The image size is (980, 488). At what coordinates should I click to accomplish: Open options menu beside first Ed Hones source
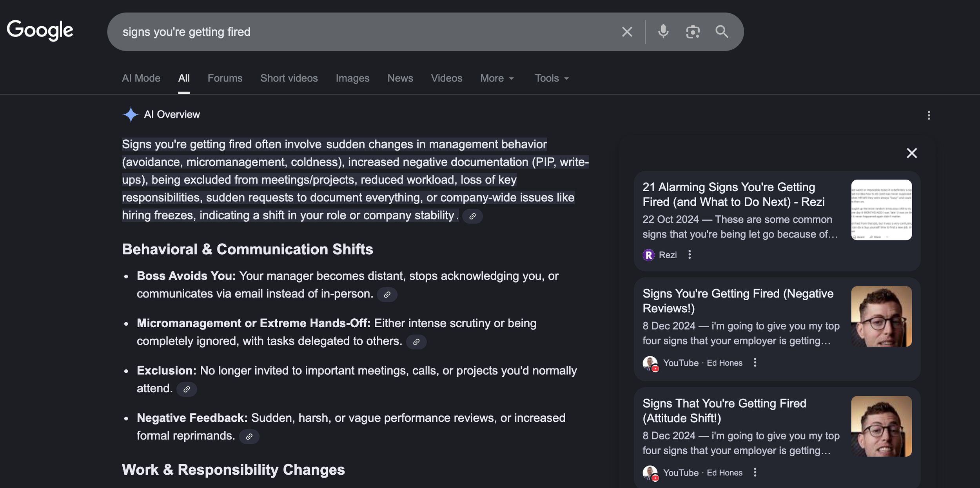pos(755,363)
